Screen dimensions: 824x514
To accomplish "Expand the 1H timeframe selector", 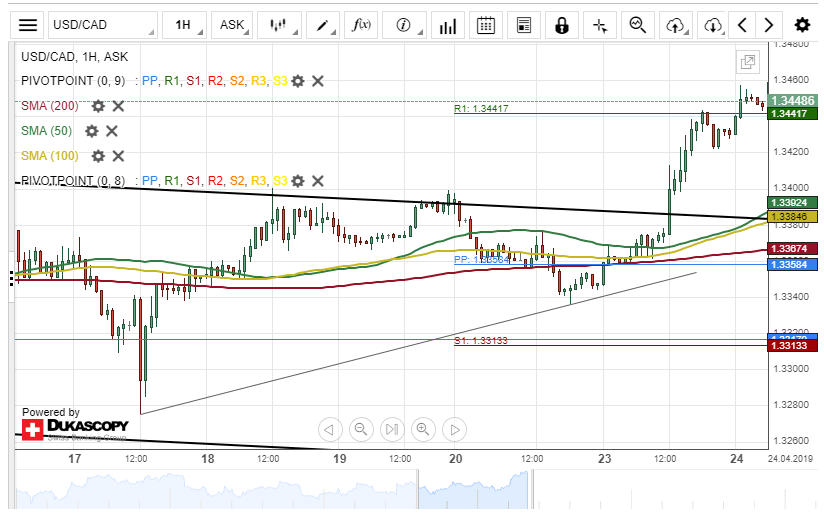I will point(186,25).
